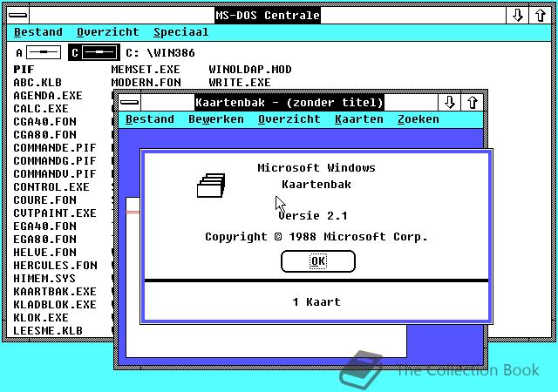The height and width of the screenshot is (392, 558).
Task: Select CGA40.FON in file list
Action: coord(44,122)
